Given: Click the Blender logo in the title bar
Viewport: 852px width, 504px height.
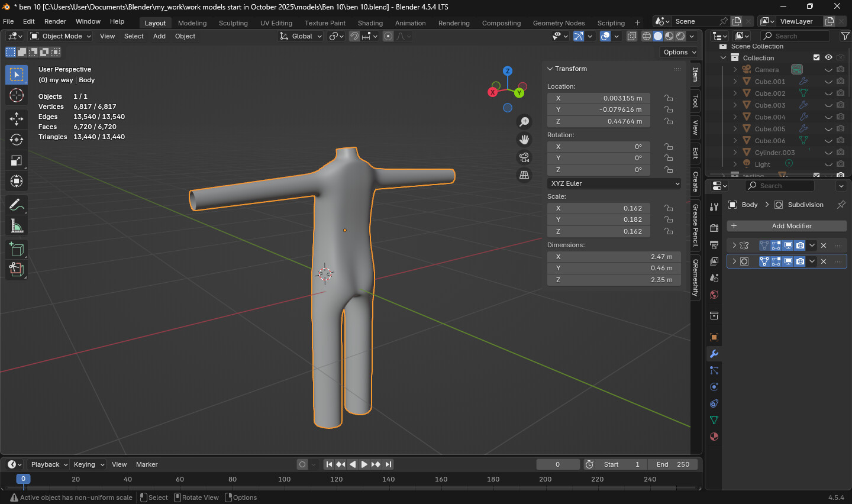Looking at the screenshot, I should click(7, 7).
